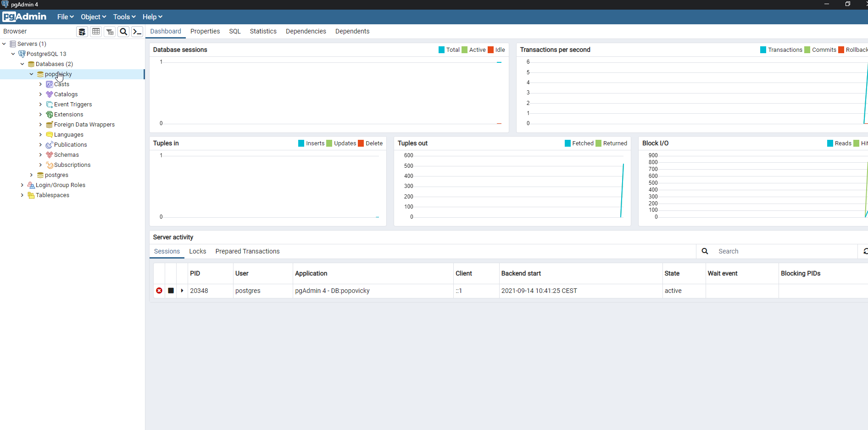This screenshot has width=868, height=430.
Task: Expand the postgres database node
Action: [32, 175]
